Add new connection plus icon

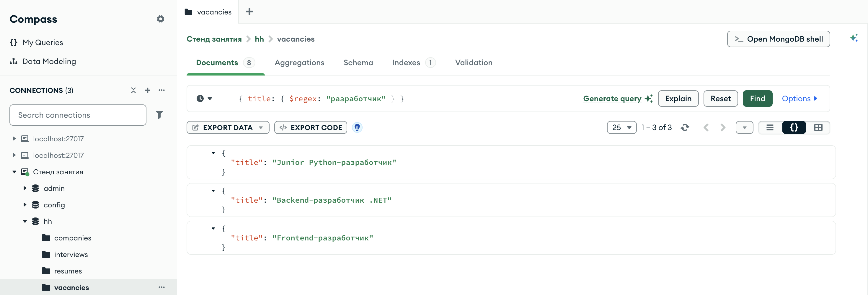point(148,90)
